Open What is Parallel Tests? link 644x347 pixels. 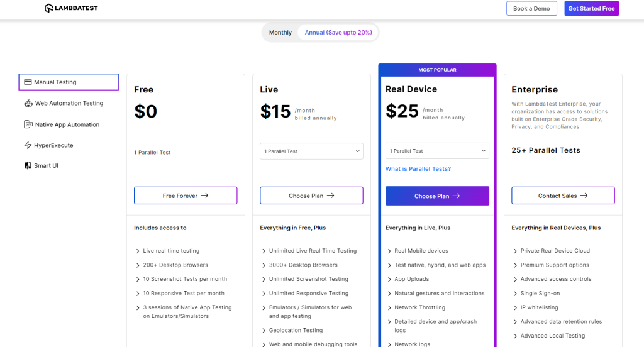(x=418, y=168)
